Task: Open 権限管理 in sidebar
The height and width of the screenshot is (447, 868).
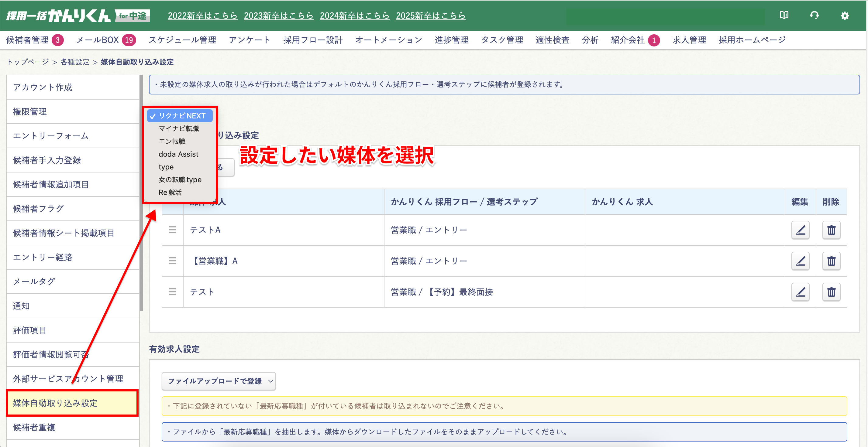Action: (x=73, y=111)
